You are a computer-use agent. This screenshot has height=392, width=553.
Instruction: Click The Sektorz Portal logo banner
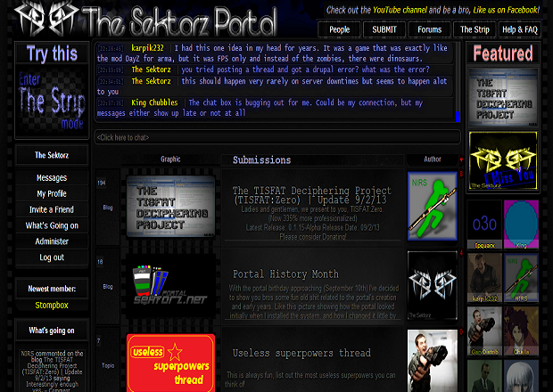[145, 20]
